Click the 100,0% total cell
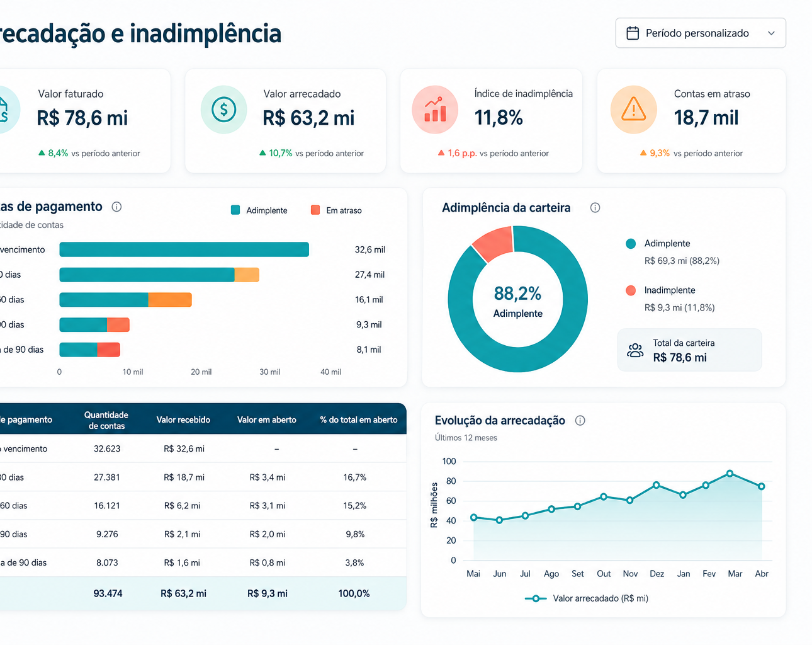This screenshot has width=812, height=645. pos(354,594)
